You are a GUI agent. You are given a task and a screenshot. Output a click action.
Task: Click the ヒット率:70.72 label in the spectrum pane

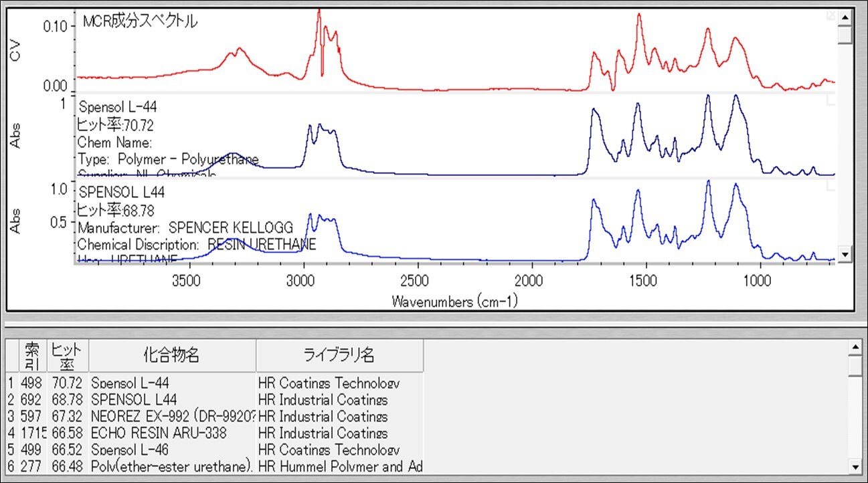tap(116, 124)
